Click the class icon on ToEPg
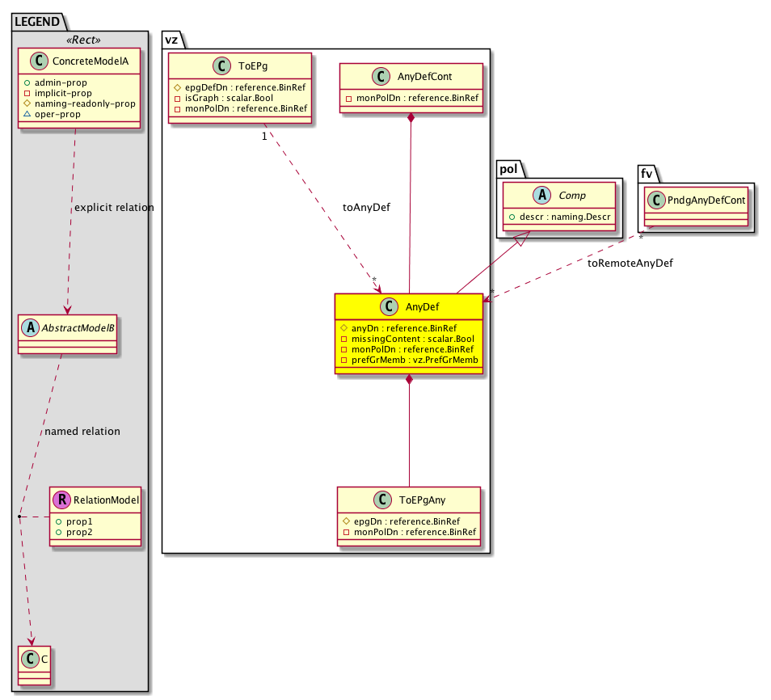 point(221,67)
